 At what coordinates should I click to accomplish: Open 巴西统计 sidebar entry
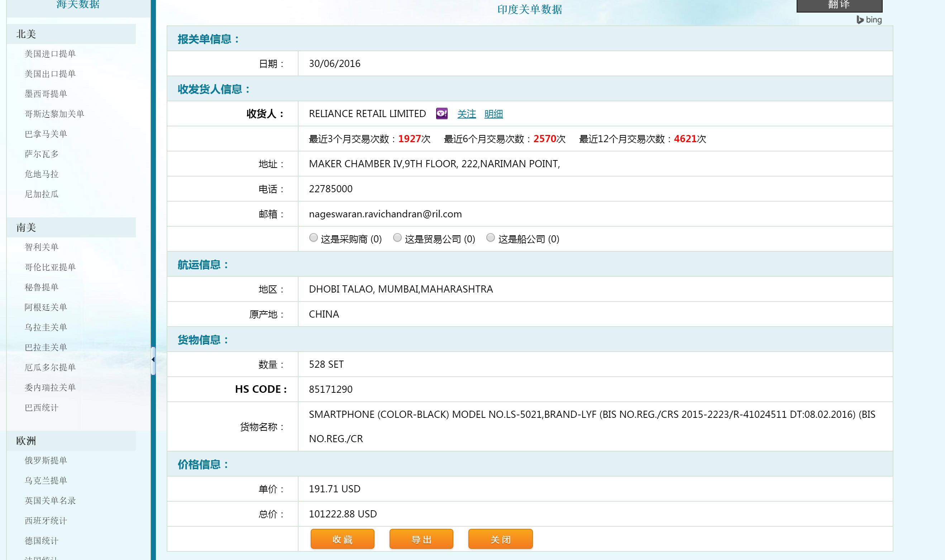pos(42,407)
